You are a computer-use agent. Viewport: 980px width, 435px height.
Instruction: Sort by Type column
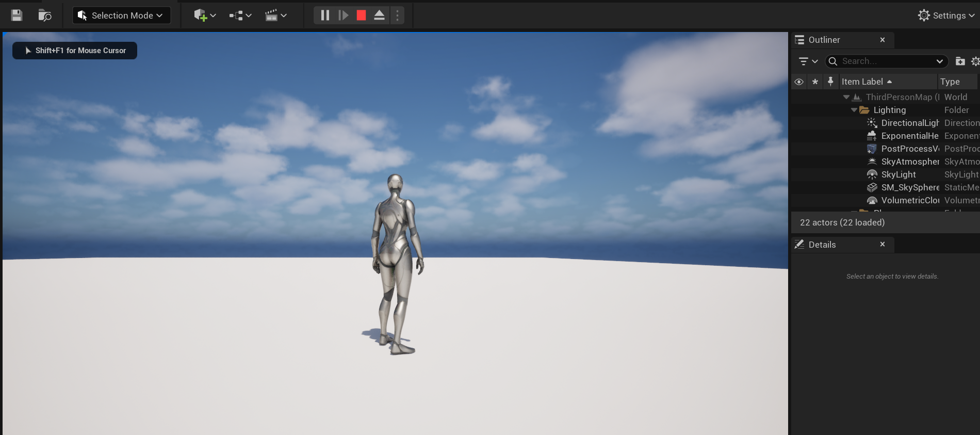pos(957,82)
